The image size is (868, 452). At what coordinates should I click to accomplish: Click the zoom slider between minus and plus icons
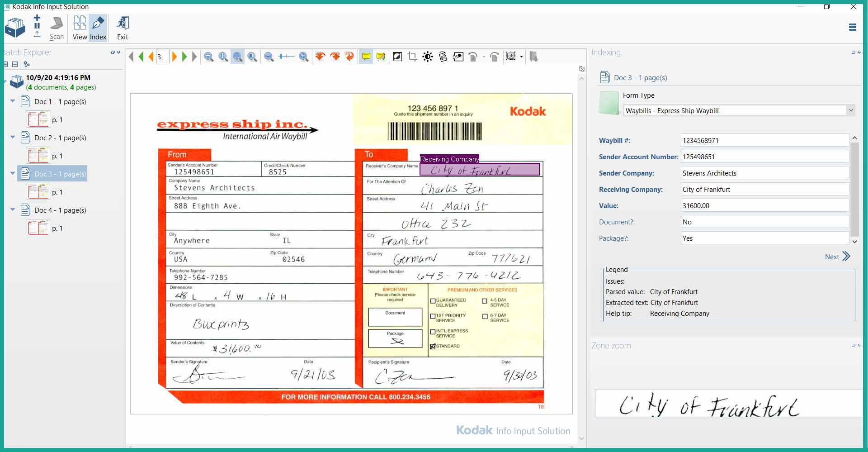coord(287,57)
